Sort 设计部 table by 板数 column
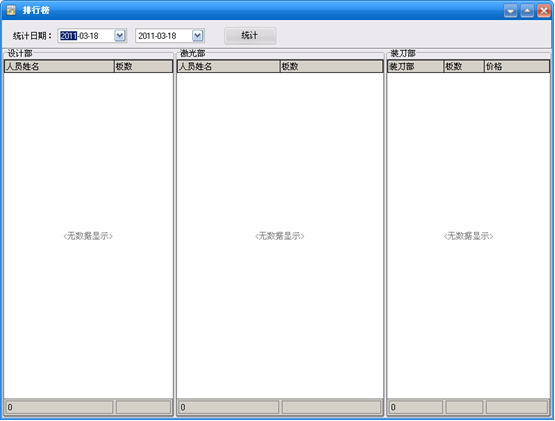Screen dimensions: 555x421 pyautogui.click(x=143, y=66)
